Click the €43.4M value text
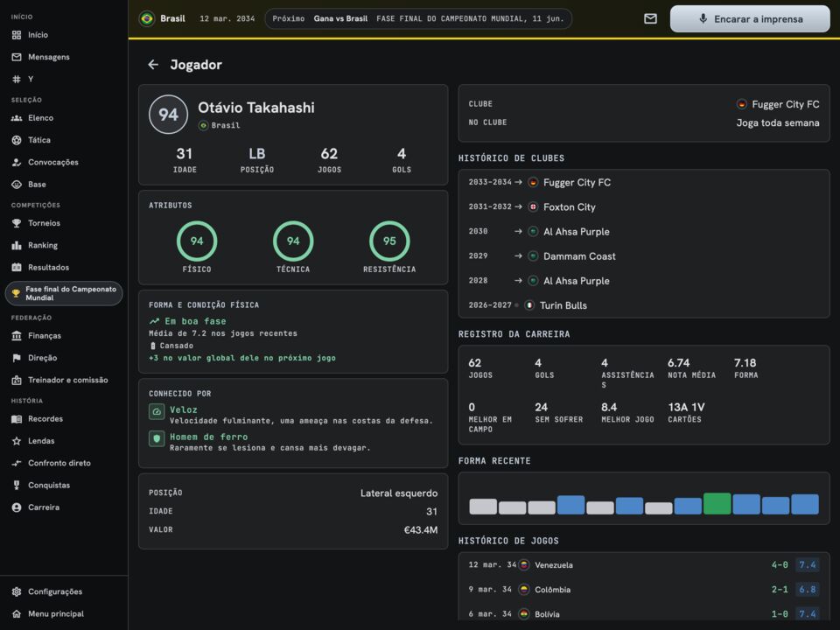Viewport: 840px width, 630px height. coord(421,530)
